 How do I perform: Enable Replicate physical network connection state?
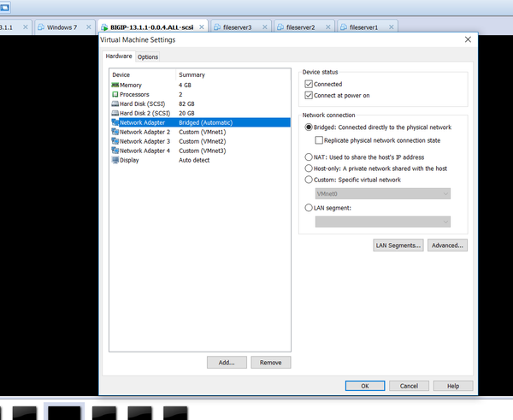pyautogui.click(x=319, y=140)
